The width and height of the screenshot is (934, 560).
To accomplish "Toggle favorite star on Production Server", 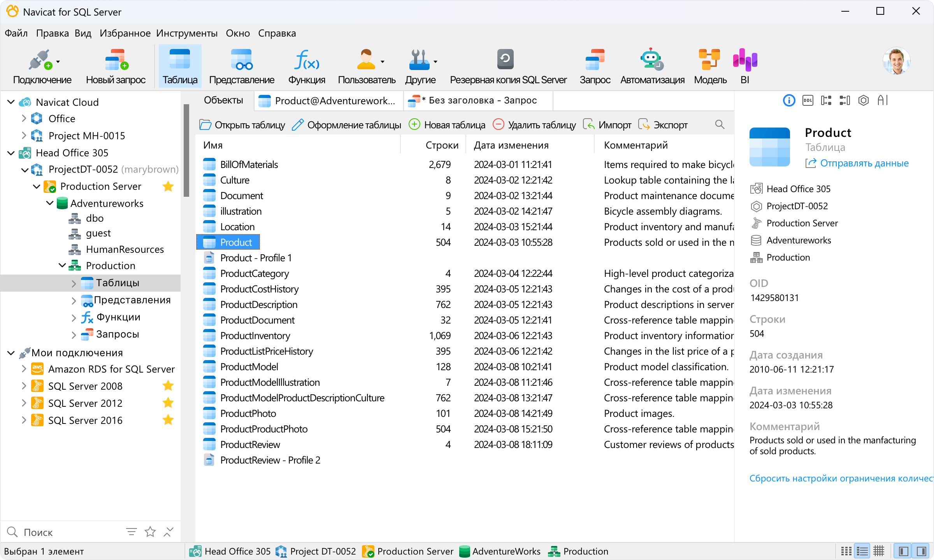I will [x=168, y=186].
